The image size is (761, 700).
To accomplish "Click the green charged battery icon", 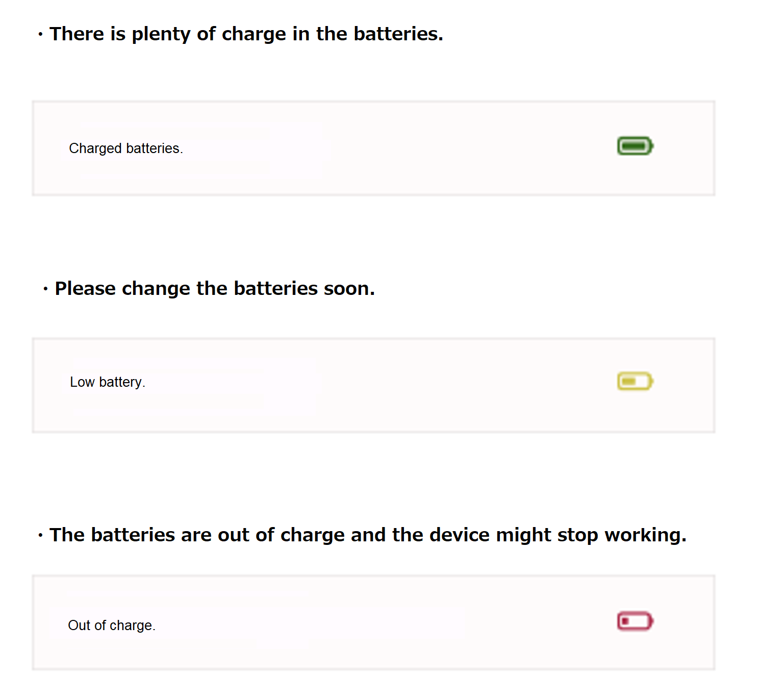I will (635, 146).
